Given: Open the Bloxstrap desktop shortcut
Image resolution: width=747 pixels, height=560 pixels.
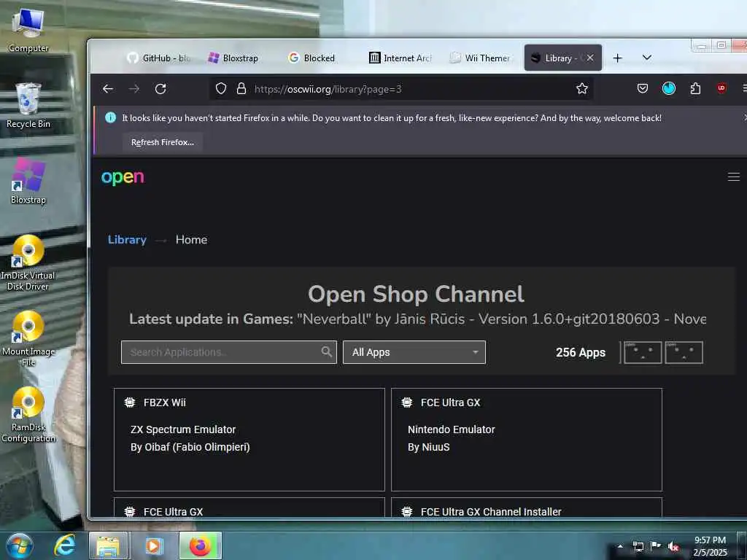Looking at the screenshot, I should click(x=28, y=182).
